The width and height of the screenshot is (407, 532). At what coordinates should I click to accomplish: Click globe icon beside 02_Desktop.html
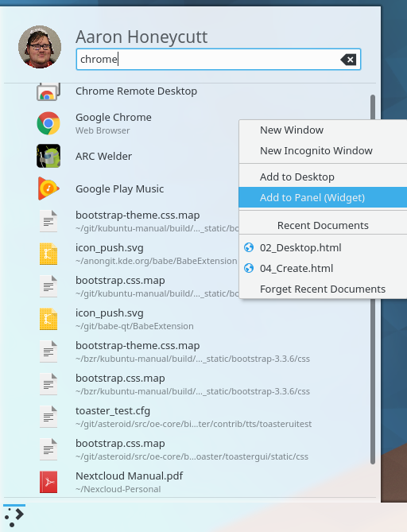(x=249, y=247)
